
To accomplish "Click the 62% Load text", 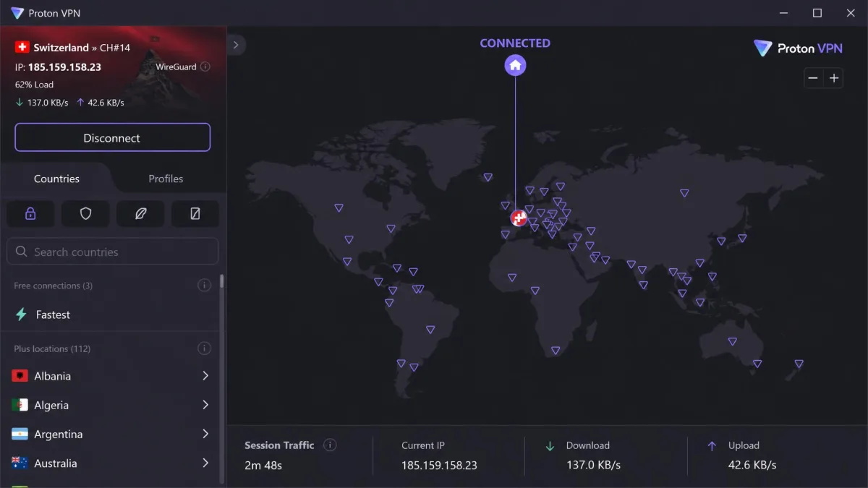I will click(x=34, y=85).
